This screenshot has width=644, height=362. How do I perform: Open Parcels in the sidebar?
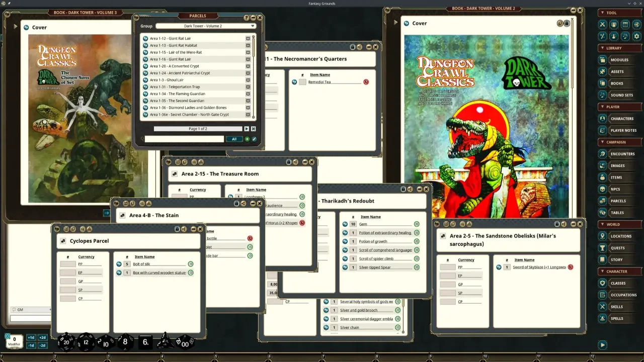pyautogui.click(x=619, y=201)
